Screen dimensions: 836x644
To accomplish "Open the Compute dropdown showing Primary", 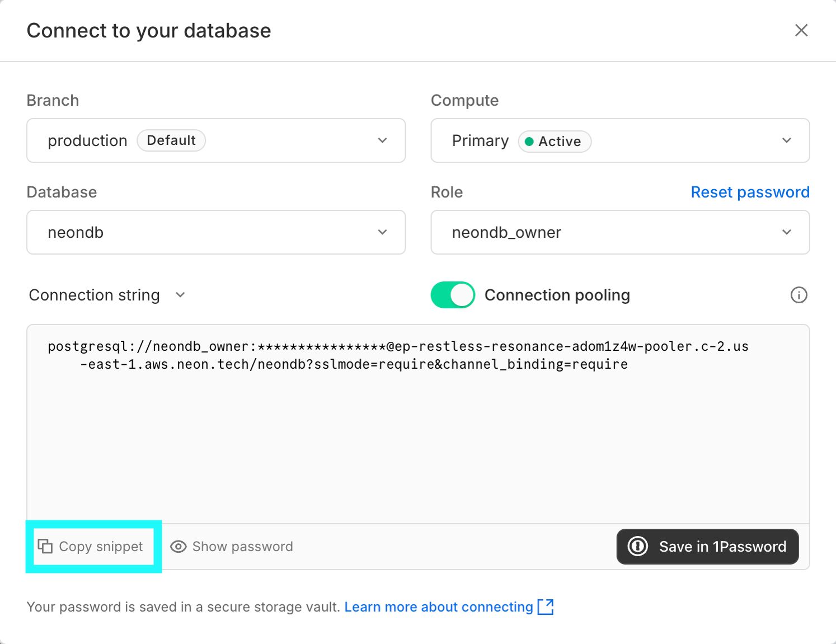I will click(x=620, y=140).
